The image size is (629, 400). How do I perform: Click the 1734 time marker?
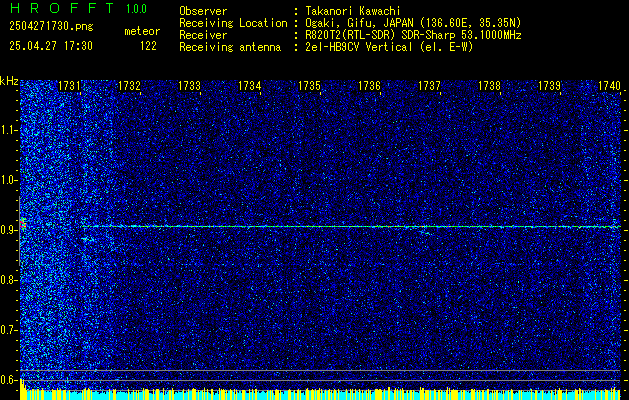click(250, 85)
